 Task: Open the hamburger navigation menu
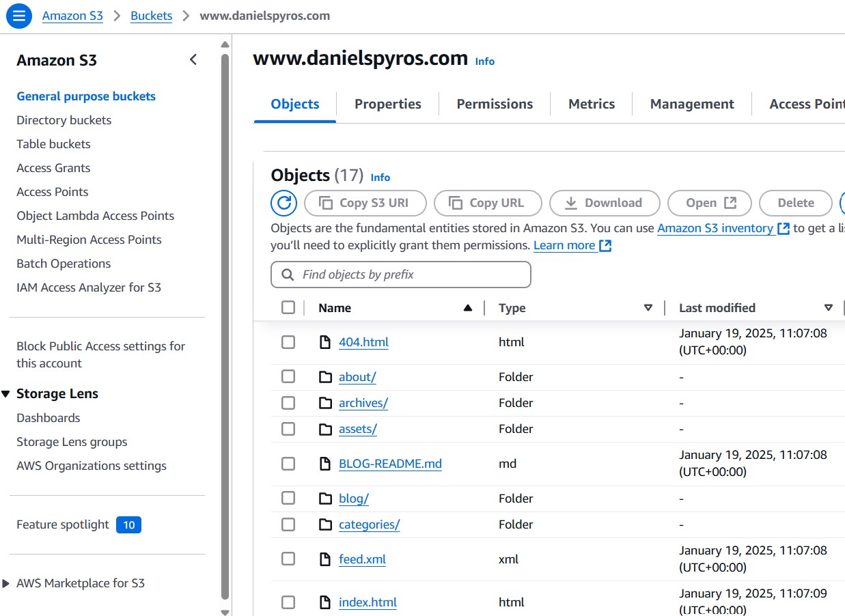click(18, 16)
